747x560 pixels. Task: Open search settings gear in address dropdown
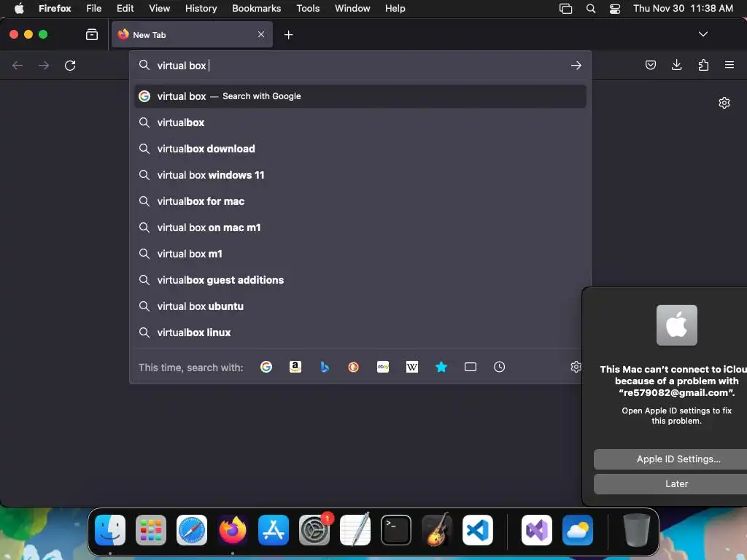pos(576,367)
